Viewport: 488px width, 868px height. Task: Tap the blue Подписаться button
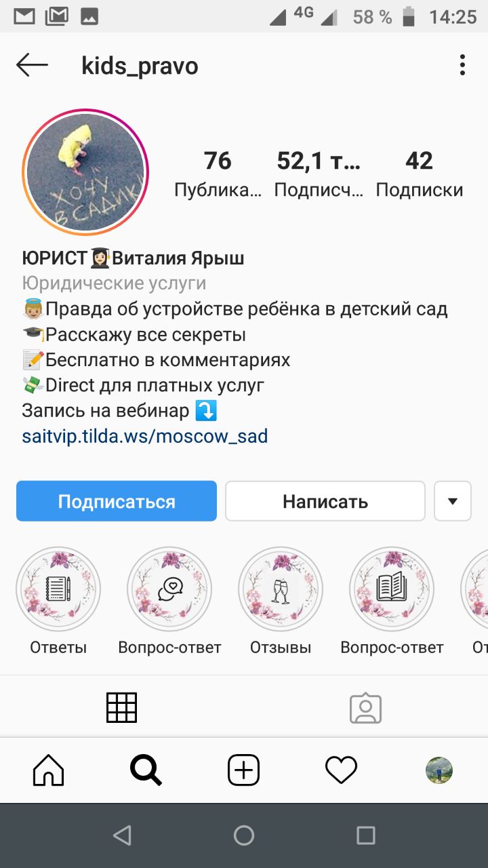click(x=117, y=501)
